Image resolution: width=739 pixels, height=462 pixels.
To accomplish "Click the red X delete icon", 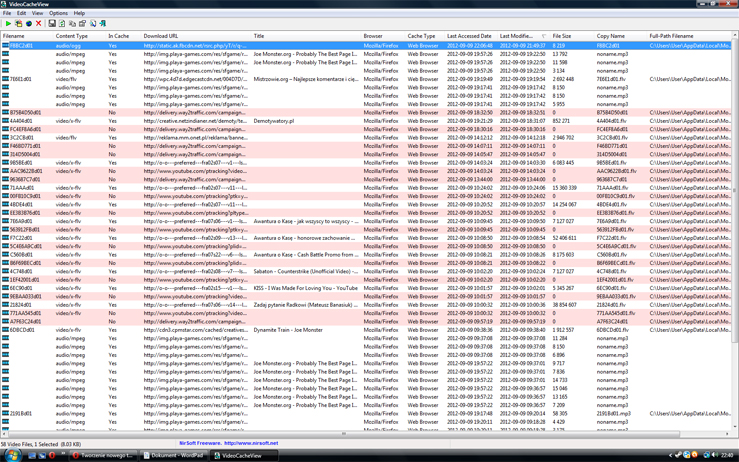I will point(39,23).
